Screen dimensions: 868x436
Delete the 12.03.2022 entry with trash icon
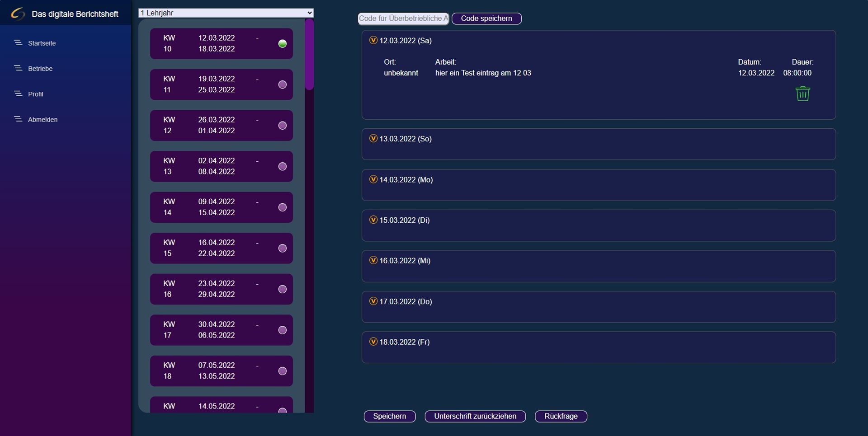802,94
